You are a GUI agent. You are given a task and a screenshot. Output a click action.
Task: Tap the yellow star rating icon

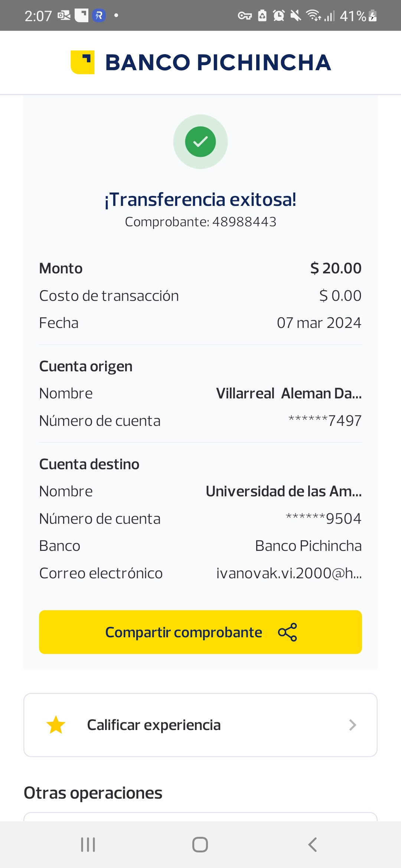(x=56, y=725)
